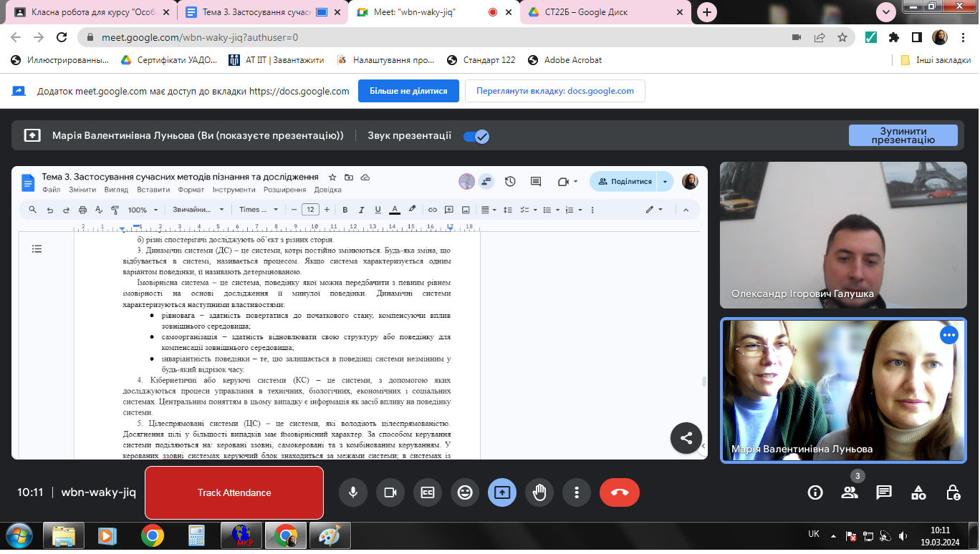Screen dimensions: 980x554
Task: Open emoji reactions in Meet
Action: point(465,492)
